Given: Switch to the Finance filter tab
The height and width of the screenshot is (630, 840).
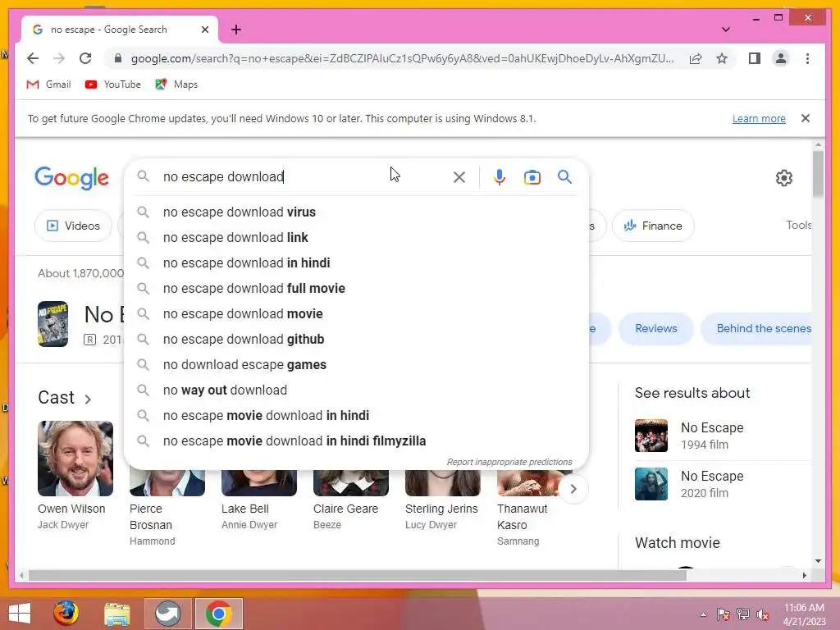Looking at the screenshot, I should coord(653,226).
